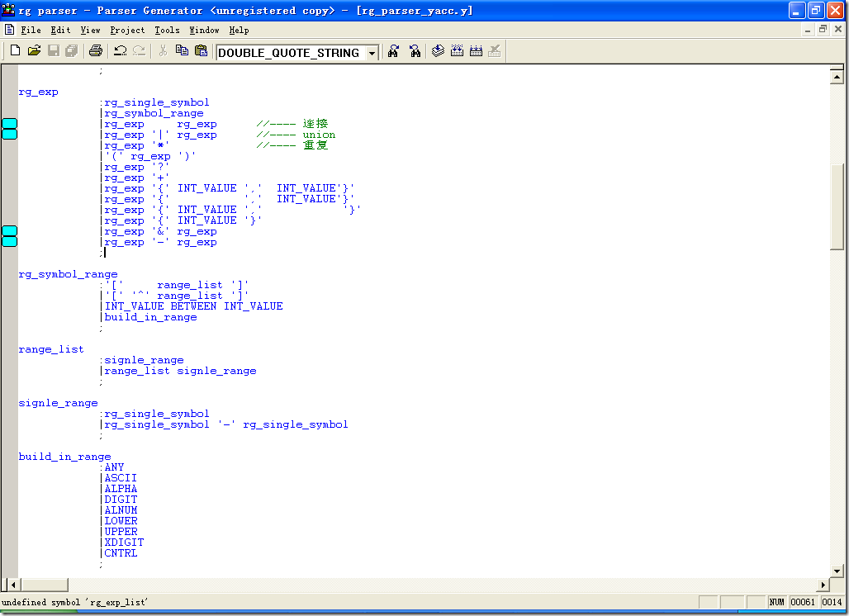Screen dimensions: 849x616
Task: Click the Save floppy disk icon
Action: pos(53,51)
